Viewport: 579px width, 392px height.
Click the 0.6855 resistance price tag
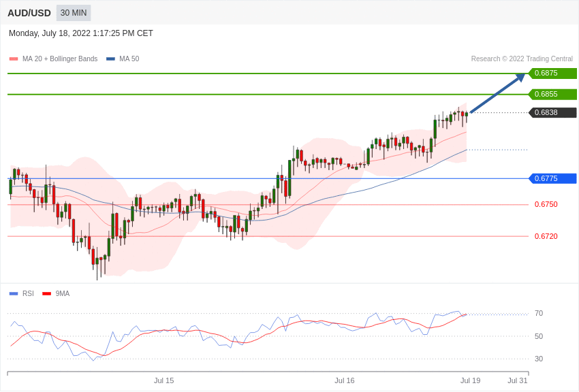(x=552, y=94)
